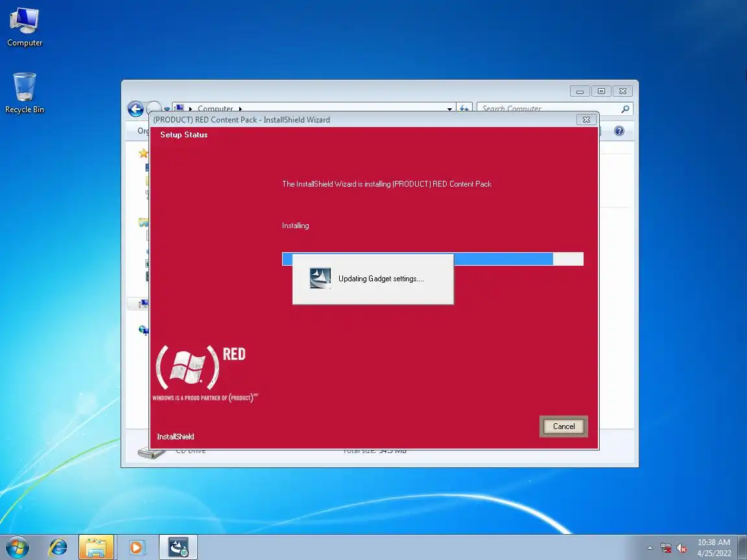747x560 pixels.
Task: Open the taskbar clock and date
Action: tap(714, 548)
